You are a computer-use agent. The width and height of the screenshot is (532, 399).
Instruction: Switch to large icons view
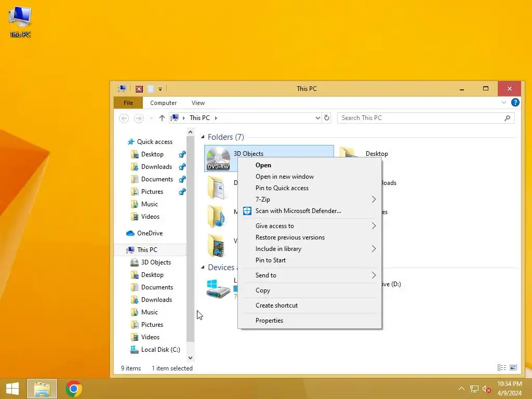point(513,367)
